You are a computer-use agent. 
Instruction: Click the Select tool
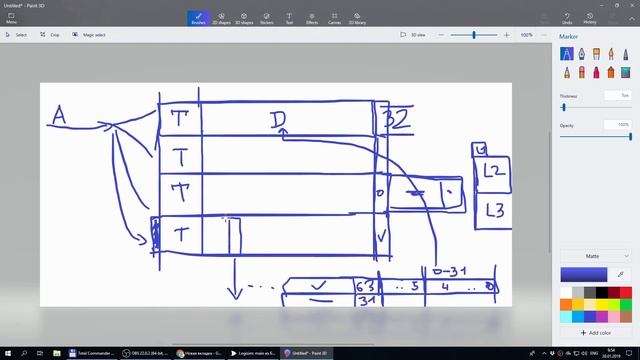coord(16,35)
